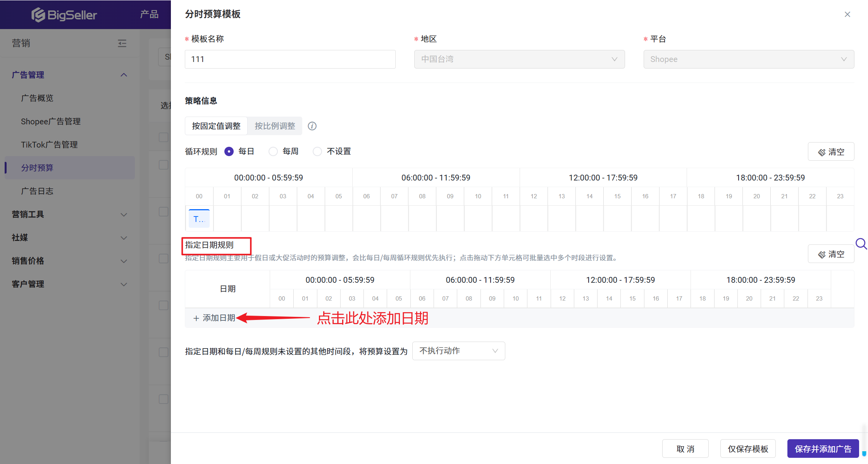Click the plus icon for 添加日期
868x464 pixels.
point(196,318)
